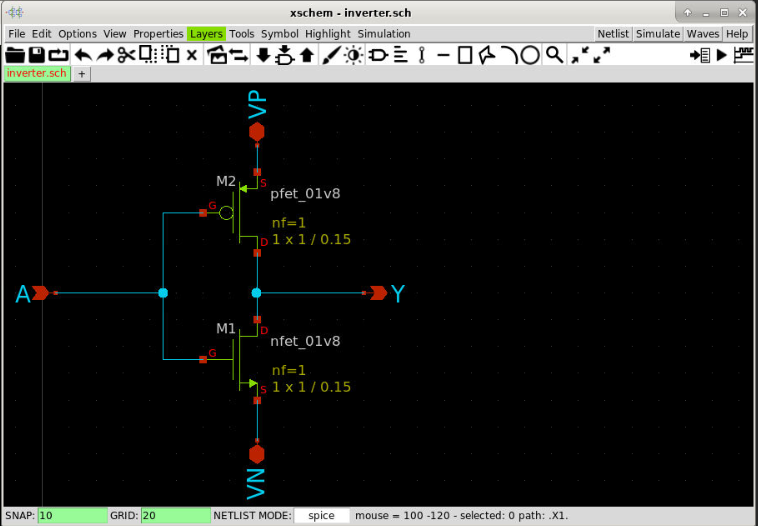Select the polygon drawing tool
This screenshot has height=526, width=758.
(x=487, y=55)
